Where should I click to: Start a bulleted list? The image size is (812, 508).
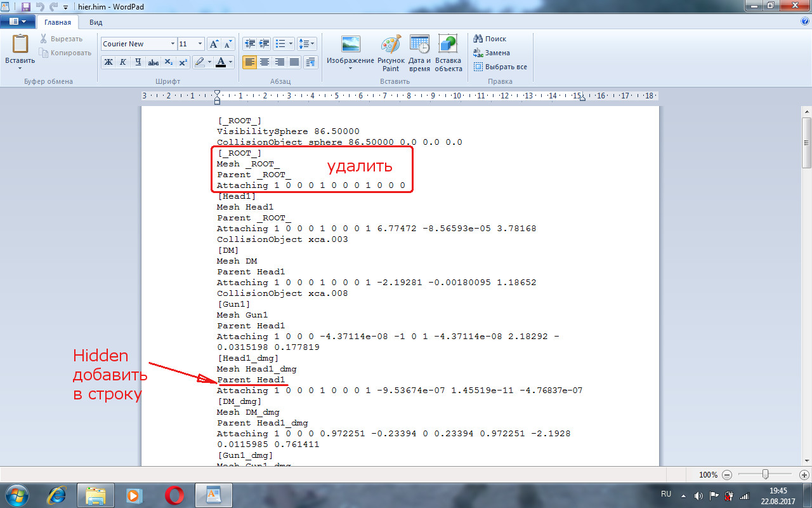tap(280, 44)
